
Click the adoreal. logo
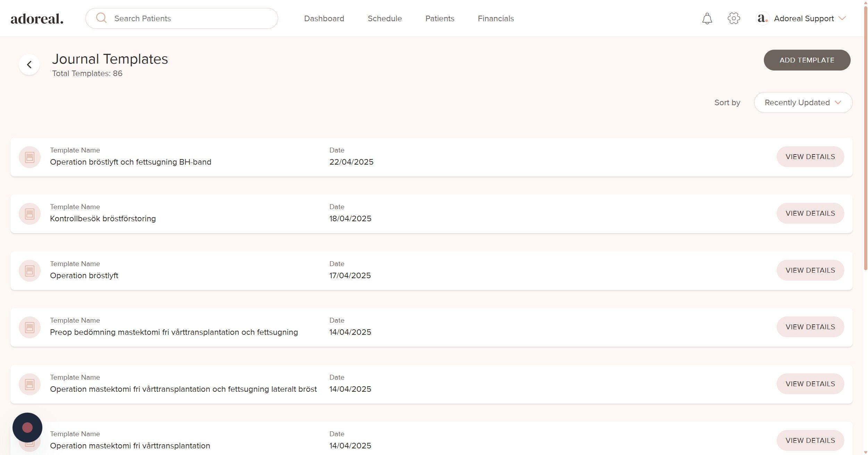coord(37,19)
